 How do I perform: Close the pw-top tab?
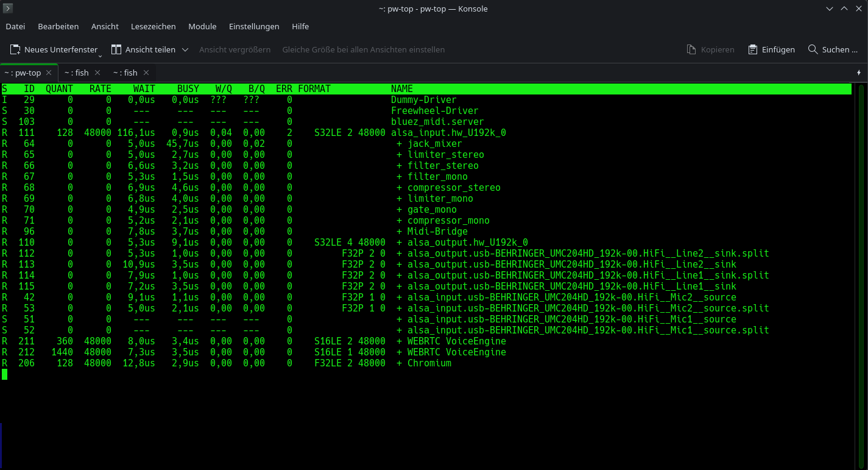click(x=49, y=73)
